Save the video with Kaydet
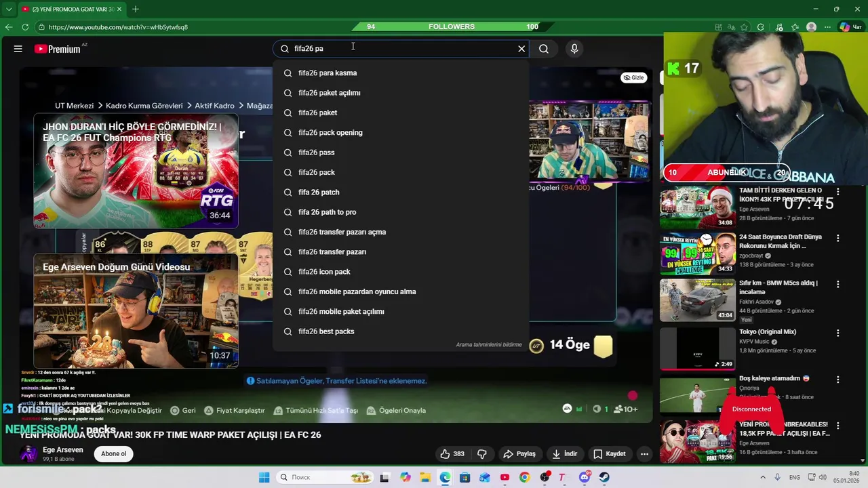 tap(610, 454)
